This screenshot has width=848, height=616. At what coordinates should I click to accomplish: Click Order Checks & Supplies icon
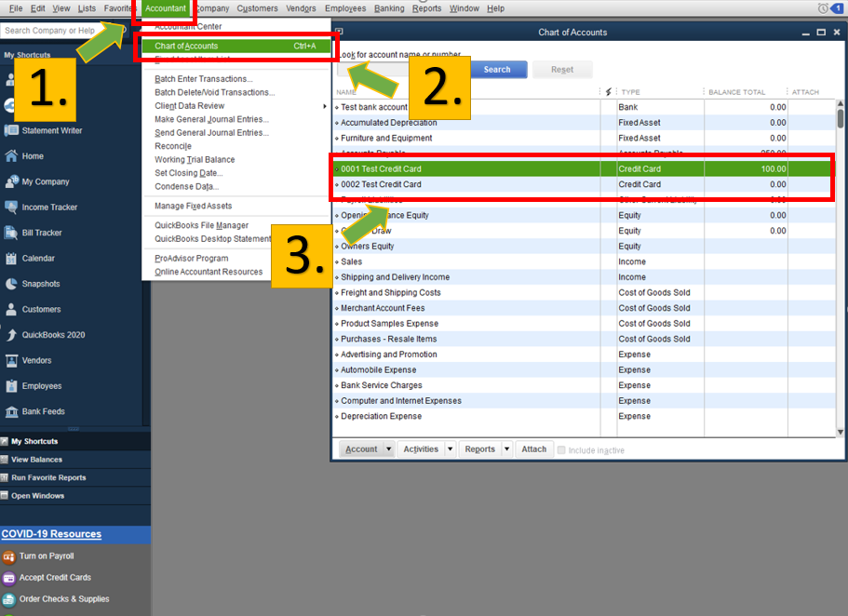point(8,600)
